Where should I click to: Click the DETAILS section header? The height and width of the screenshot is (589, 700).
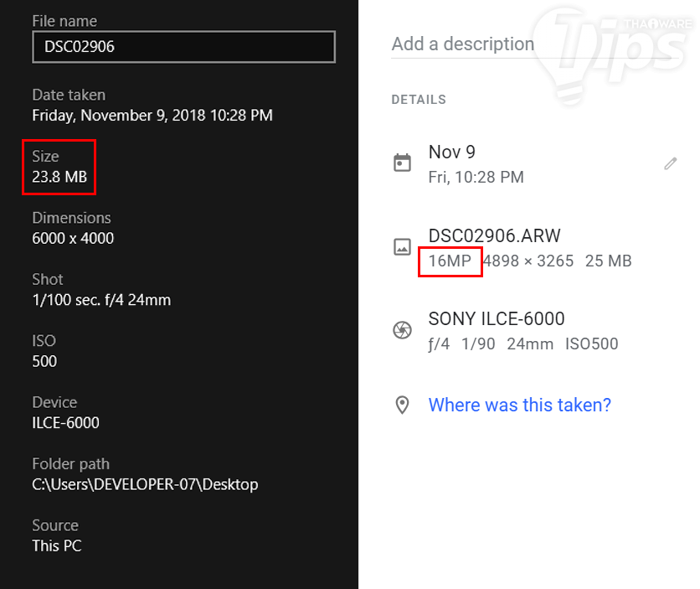pos(419,100)
